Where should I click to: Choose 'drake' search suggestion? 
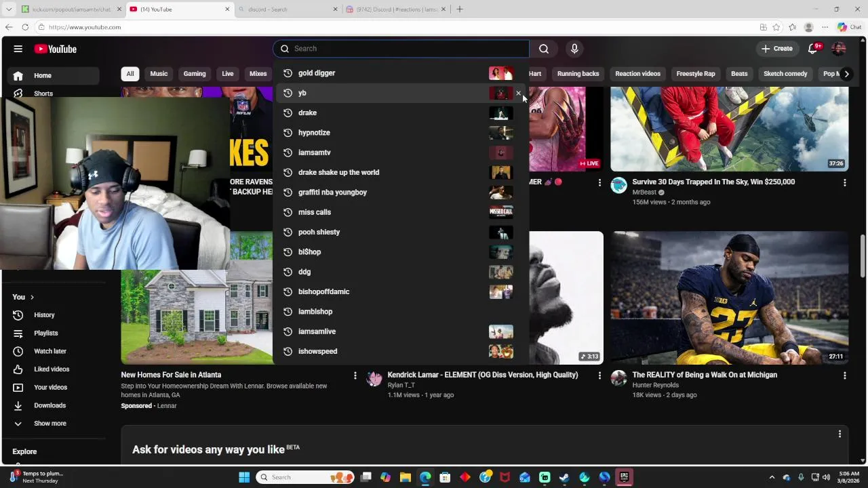coord(401,113)
